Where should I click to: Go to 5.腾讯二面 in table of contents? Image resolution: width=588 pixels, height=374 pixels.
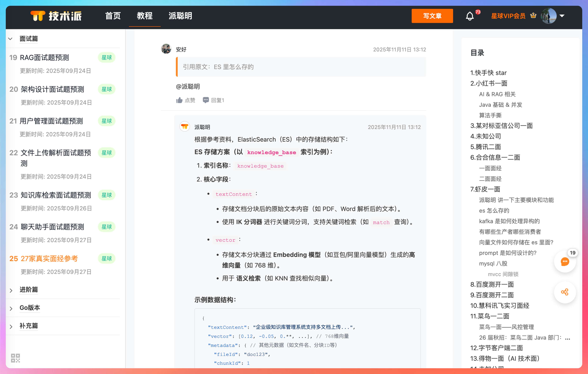485,147
